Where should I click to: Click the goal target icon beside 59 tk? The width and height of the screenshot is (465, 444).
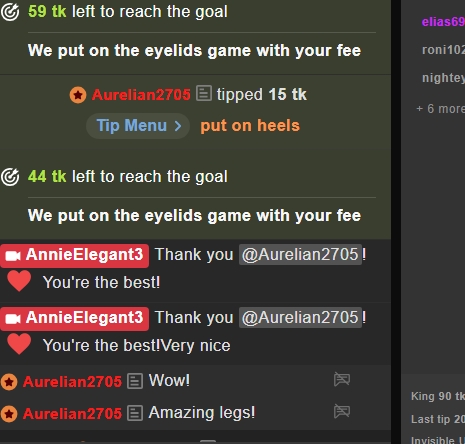click(10, 12)
